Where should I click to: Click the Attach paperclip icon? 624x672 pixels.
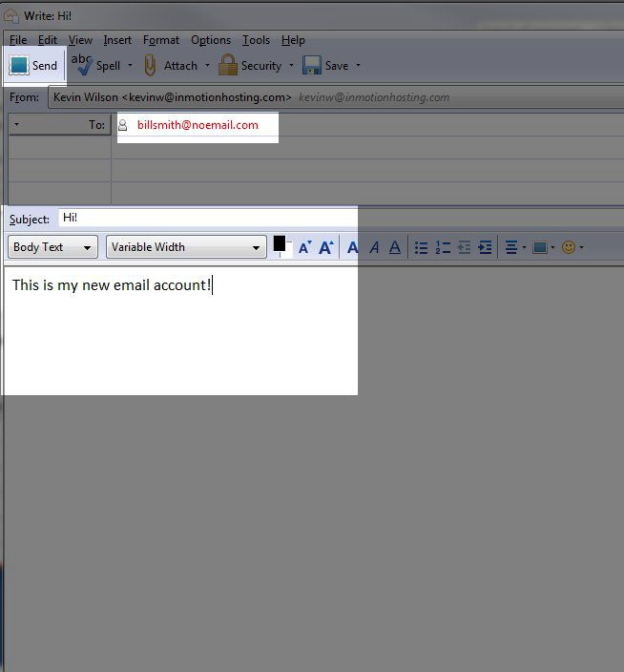[x=150, y=66]
